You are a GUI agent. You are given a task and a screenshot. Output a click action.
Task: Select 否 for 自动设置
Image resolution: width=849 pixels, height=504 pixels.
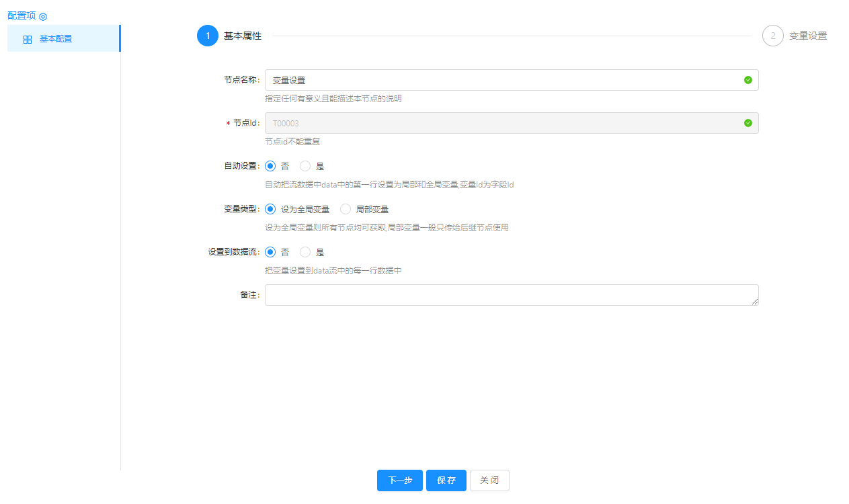coord(271,166)
